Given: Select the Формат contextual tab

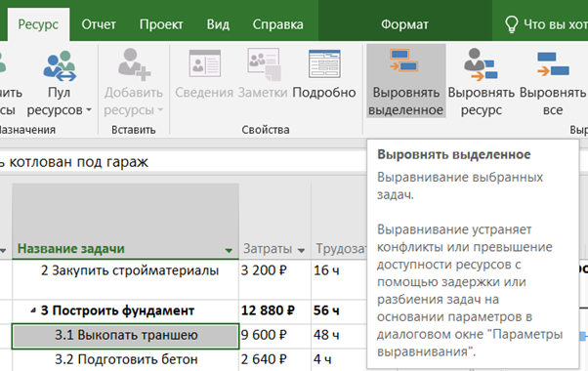Looking at the screenshot, I should point(404,24).
